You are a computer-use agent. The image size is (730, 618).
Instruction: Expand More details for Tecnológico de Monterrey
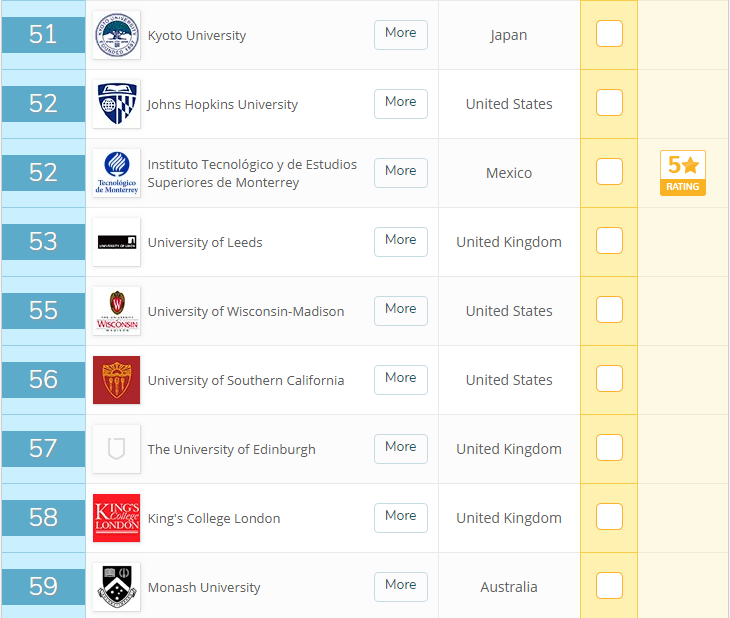pyautogui.click(x=400, y=172)
